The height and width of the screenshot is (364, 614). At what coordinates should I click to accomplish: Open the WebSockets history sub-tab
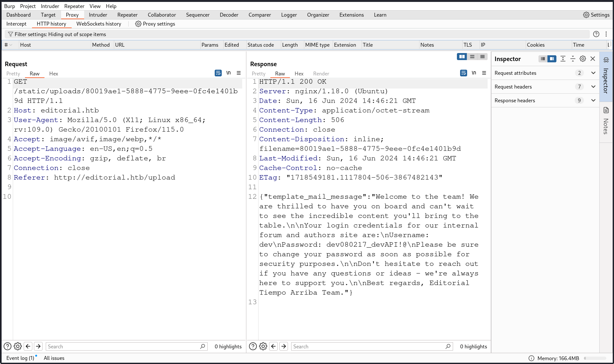[99, 24]
